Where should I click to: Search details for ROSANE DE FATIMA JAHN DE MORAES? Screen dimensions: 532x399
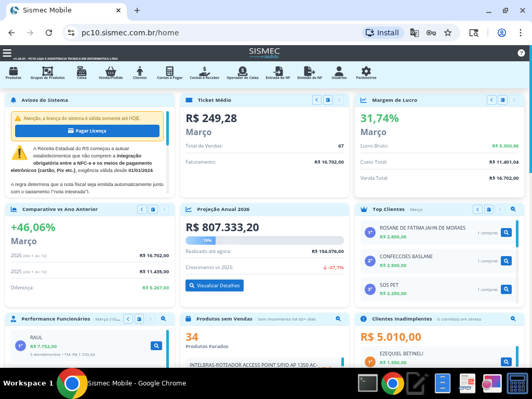506,232
